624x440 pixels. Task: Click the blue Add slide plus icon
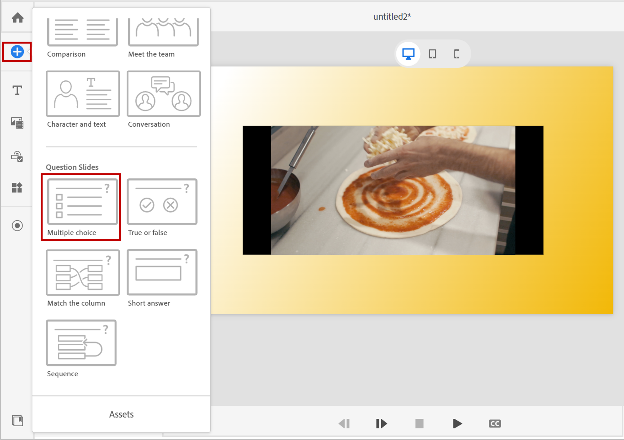coord(17,51)
